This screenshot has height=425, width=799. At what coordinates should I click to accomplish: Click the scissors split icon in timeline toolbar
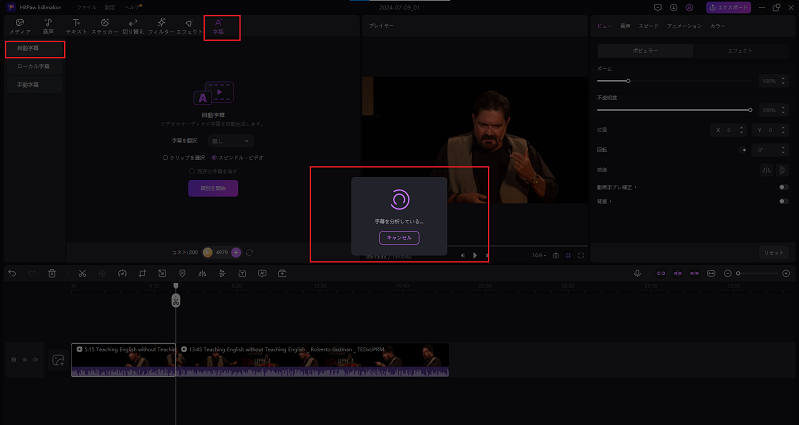coord(82,273)
